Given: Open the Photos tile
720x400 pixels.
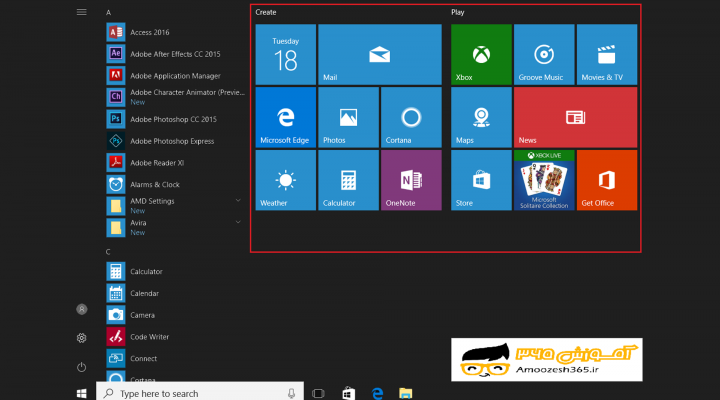Looking at the screenshot, I should 349,118.
